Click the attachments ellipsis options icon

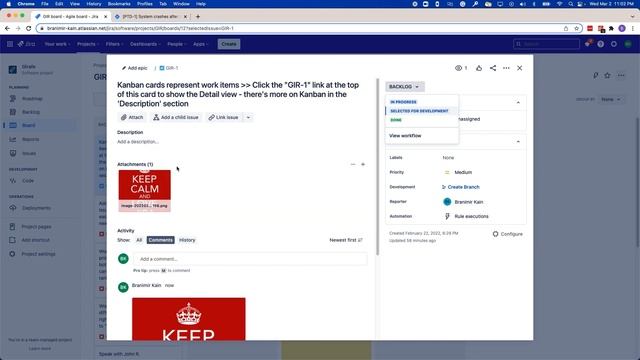pos(353,164)
